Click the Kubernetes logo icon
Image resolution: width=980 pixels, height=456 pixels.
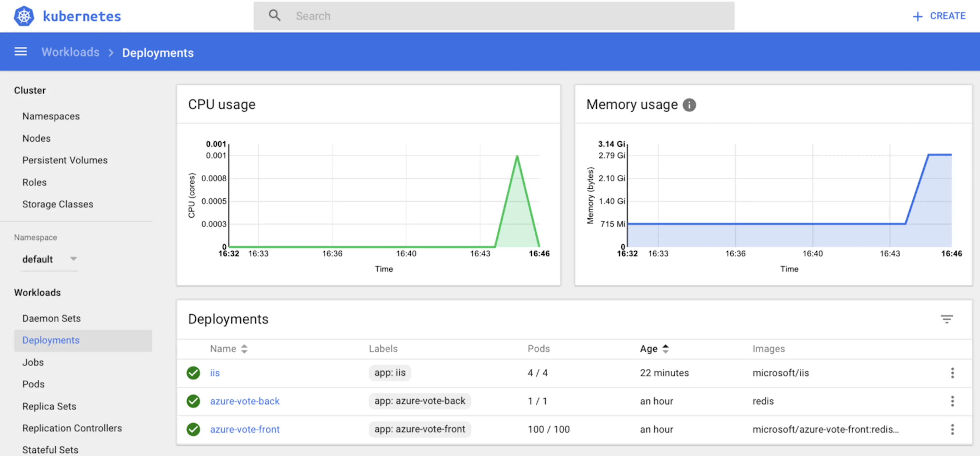point(24,16)
